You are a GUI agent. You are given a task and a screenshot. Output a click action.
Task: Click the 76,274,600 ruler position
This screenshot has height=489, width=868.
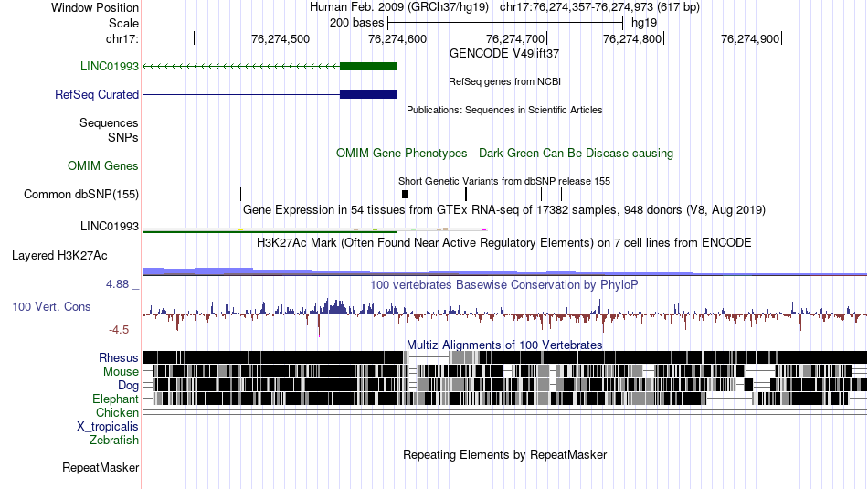(397, 38)
